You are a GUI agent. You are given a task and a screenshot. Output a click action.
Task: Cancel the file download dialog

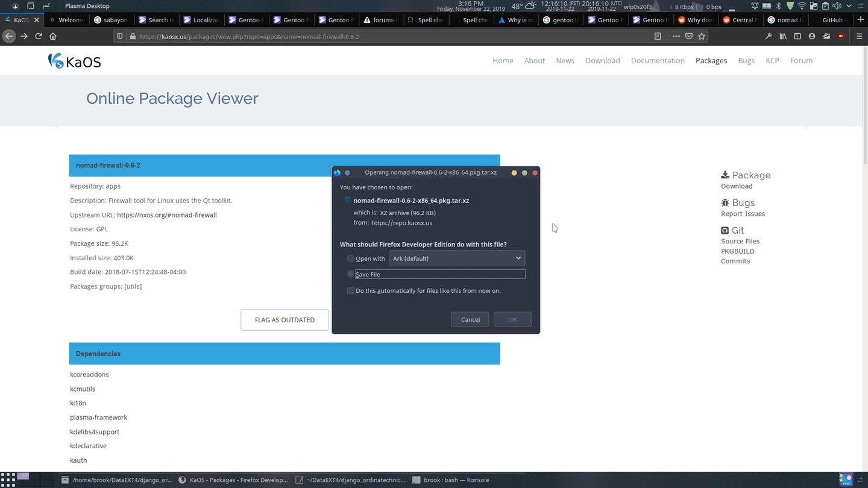[470, 319]
